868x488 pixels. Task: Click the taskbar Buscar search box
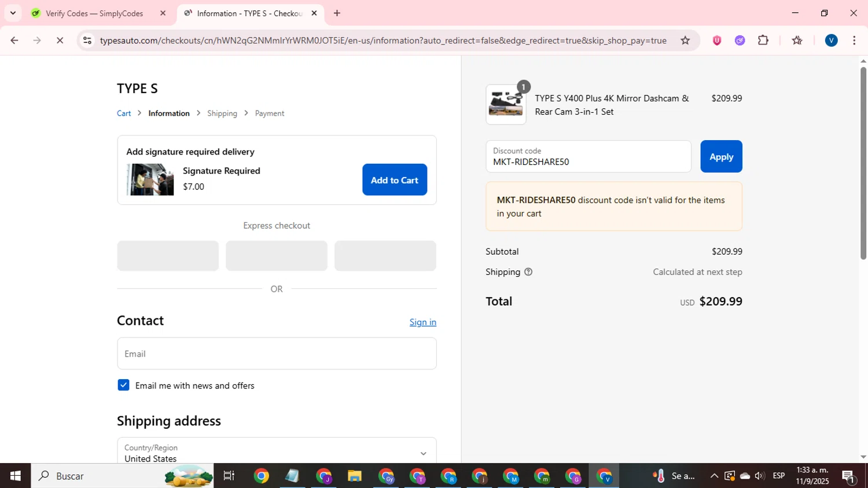point(122,476)
